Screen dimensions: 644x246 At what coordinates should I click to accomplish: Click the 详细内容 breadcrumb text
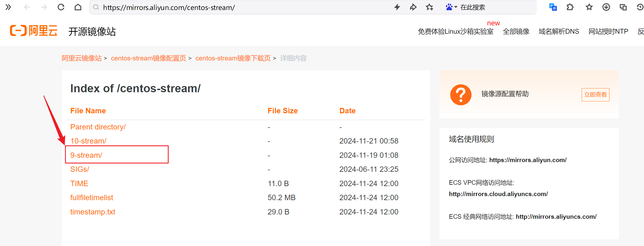coord(293,58)
